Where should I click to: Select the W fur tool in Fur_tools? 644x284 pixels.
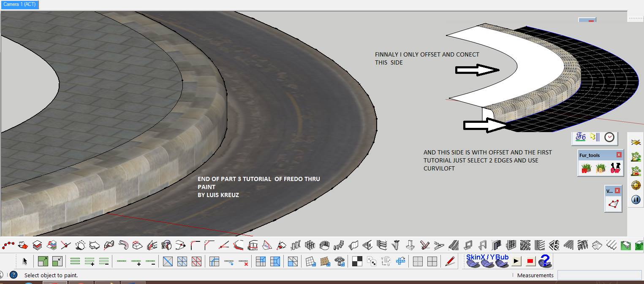pos(586,168)
